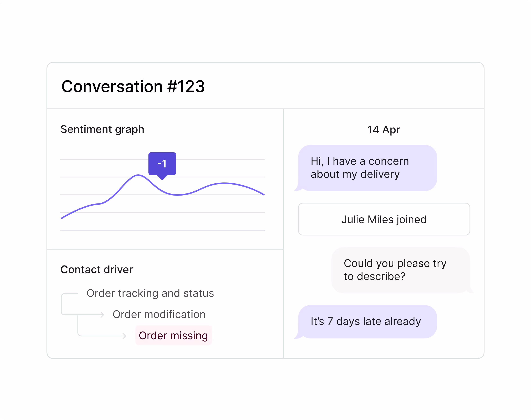Click arrow pointing to Order missing
Screen dimensions: 531x420
(124, 336)
